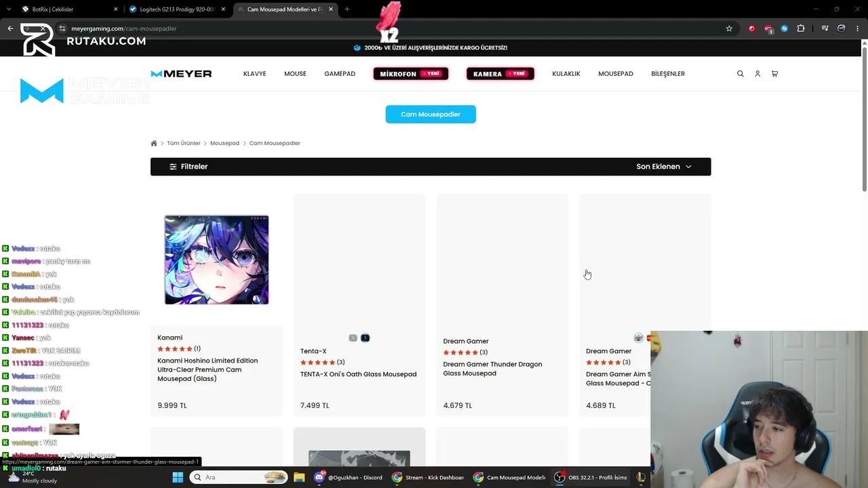Open the MOUSE menu
This screenshot has height=488, width=868.
[x=295, y=74]
